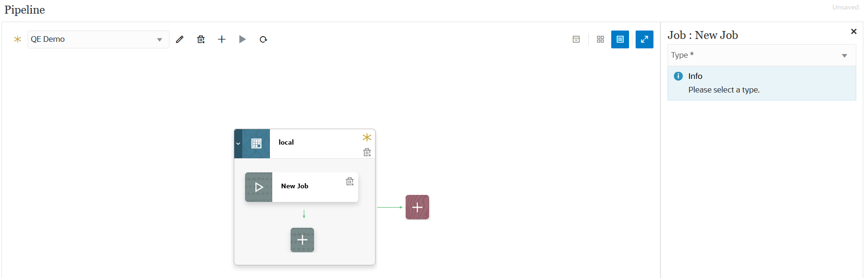Remove New Job using its trash icon
This screenshot has width=868, height=278.
pyautogui.click(x=350, y=181)
